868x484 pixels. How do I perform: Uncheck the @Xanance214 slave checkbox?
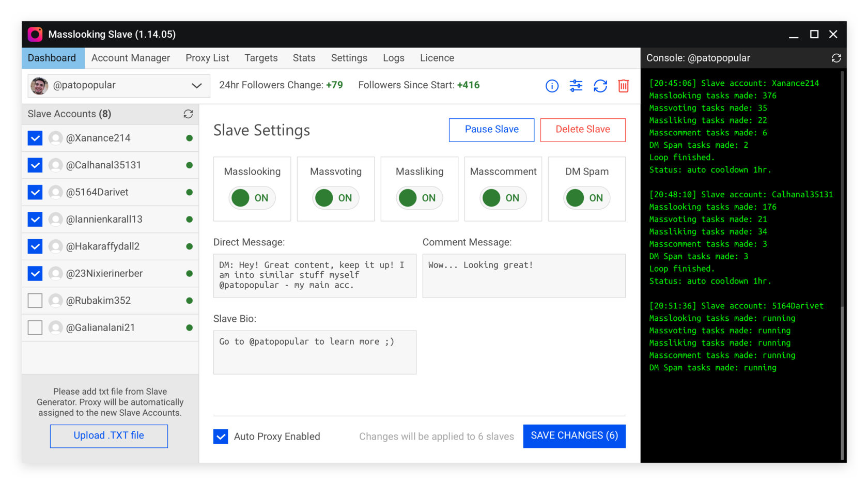[x=35, y=138]
